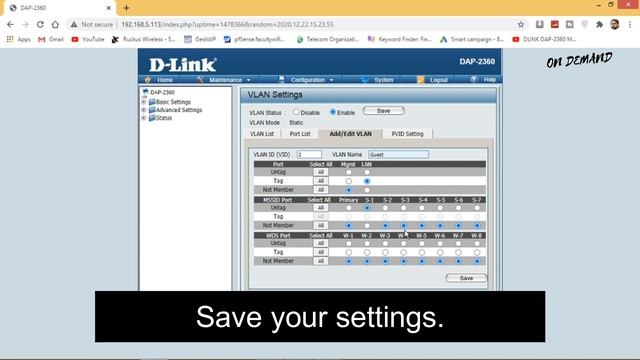This screenshot has width=640, height=360.
Task: Bookmark this page with the star icon
Action: tap(521, 24)
